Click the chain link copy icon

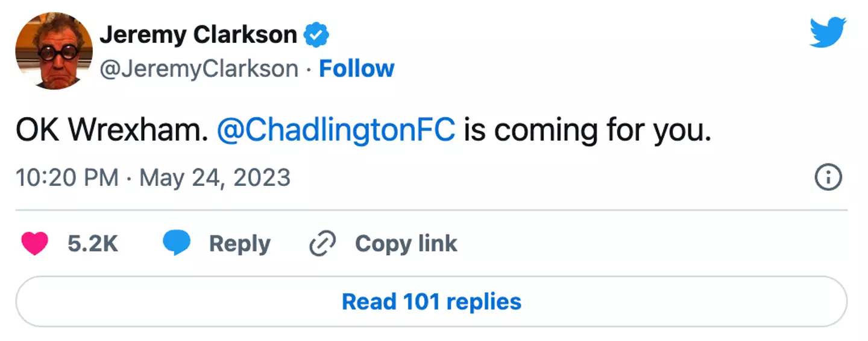click(322, 244)
